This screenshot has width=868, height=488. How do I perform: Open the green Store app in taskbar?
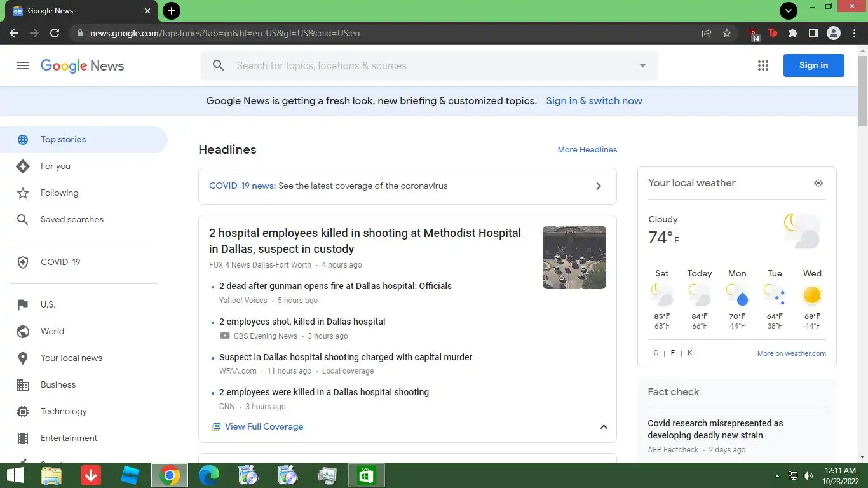point(367,475)
